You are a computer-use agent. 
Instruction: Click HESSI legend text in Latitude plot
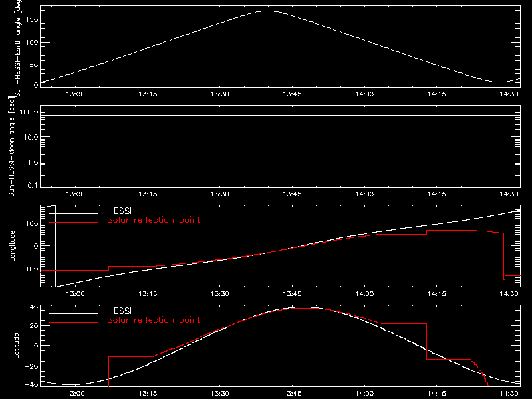pyautogui.click(x=119, y=311)
